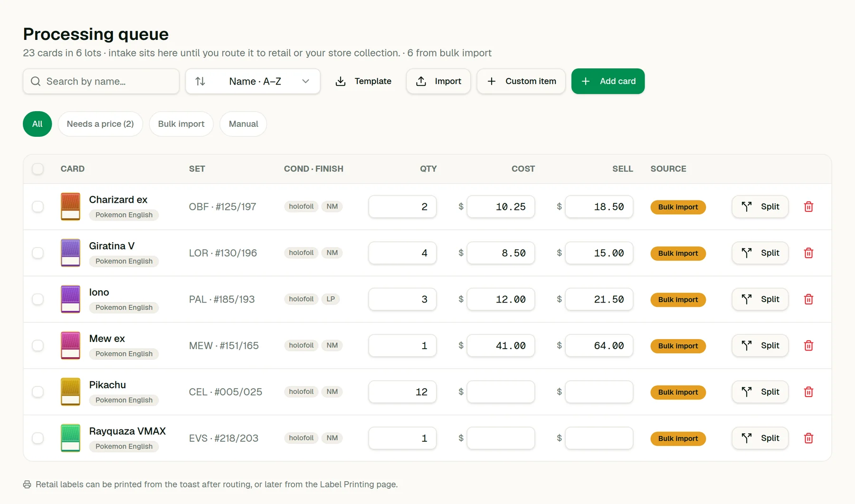855x504 pixels.
Task: Click empty cost field for Rayquaza VMAX
Action: click(501, 438)
